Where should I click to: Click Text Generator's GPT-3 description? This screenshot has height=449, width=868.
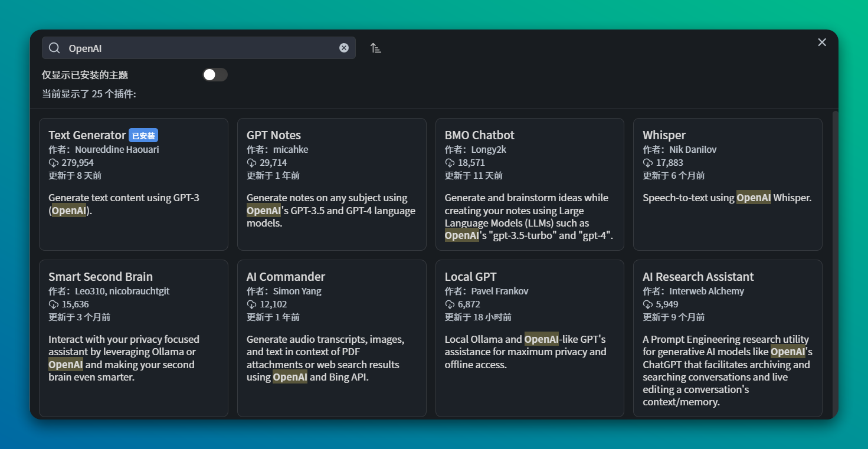(x=124, y=204)
